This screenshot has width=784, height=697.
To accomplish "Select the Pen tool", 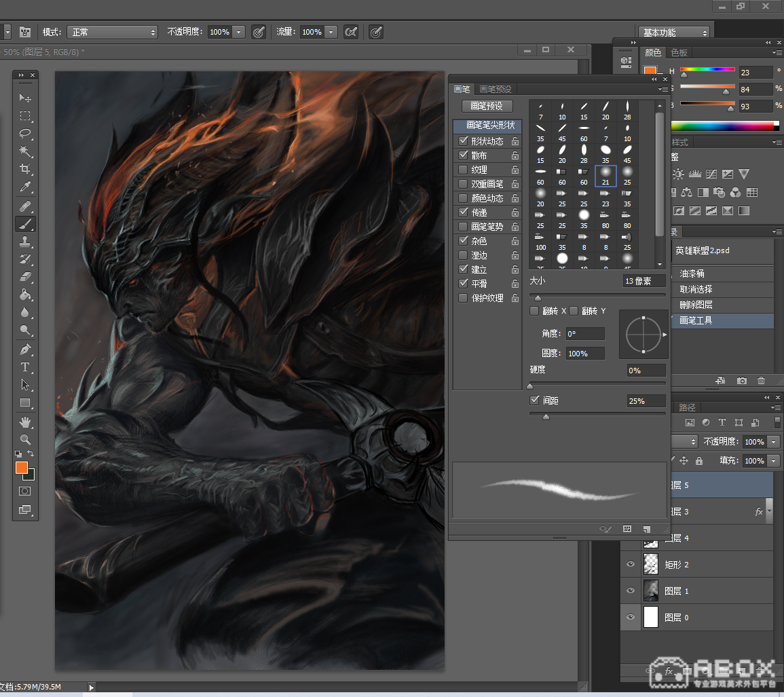I will [x=25, y=349].
